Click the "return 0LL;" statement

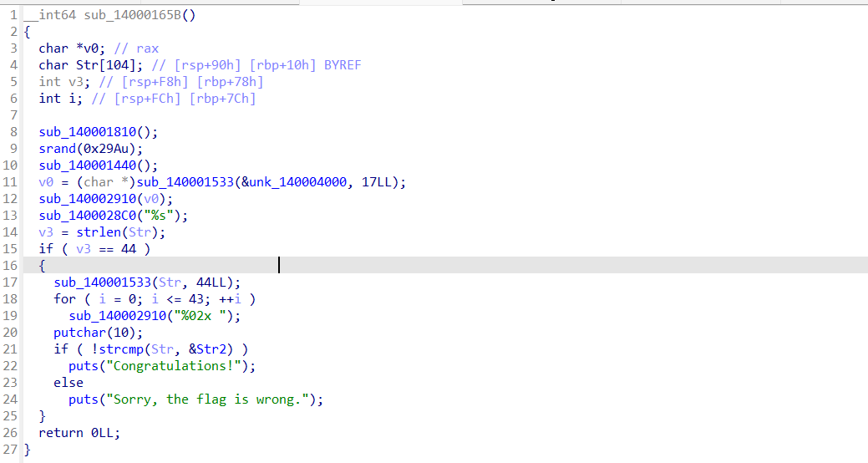pyautogui.click(x=79, y=433)
